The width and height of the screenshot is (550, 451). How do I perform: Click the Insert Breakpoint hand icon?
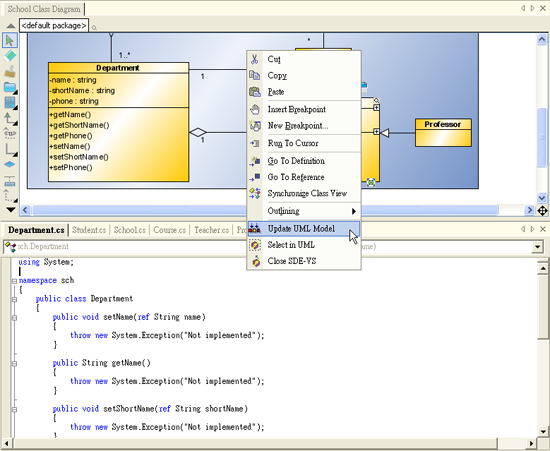[x=255, y=109]
